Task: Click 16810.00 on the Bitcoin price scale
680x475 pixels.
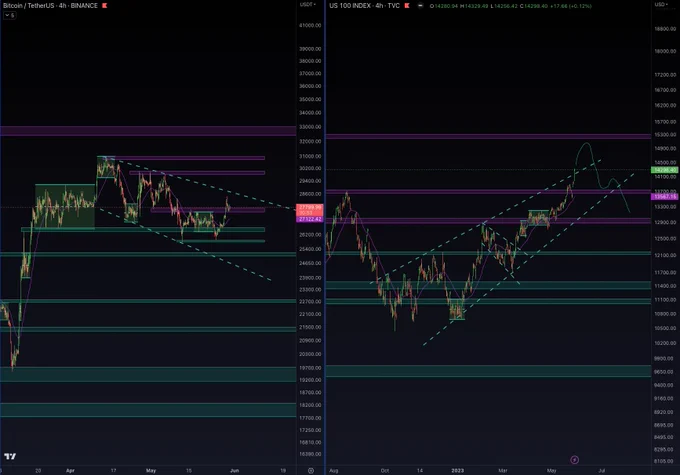Action: 310,442
